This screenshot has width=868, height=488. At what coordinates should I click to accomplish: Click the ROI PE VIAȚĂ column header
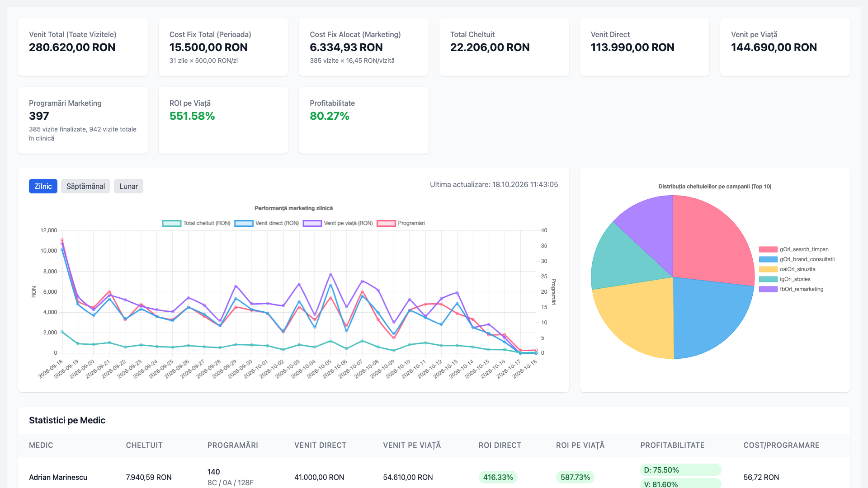coord(580,445)
